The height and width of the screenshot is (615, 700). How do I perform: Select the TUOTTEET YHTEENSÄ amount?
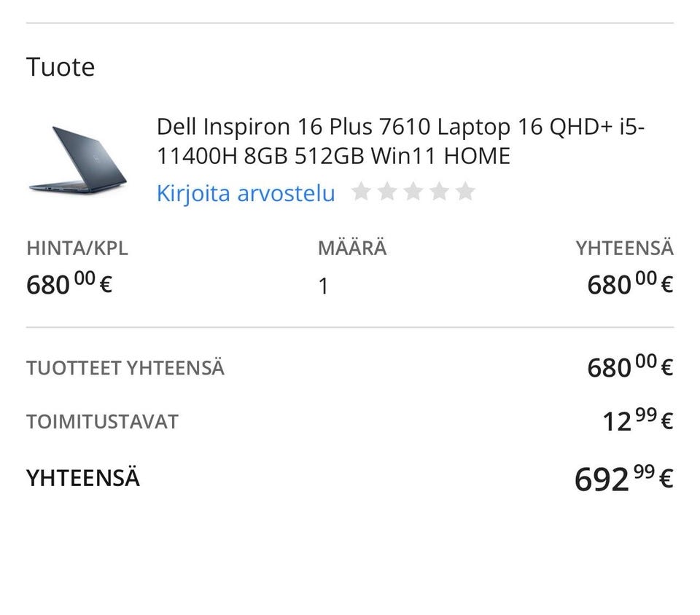[x=629, y=367]
